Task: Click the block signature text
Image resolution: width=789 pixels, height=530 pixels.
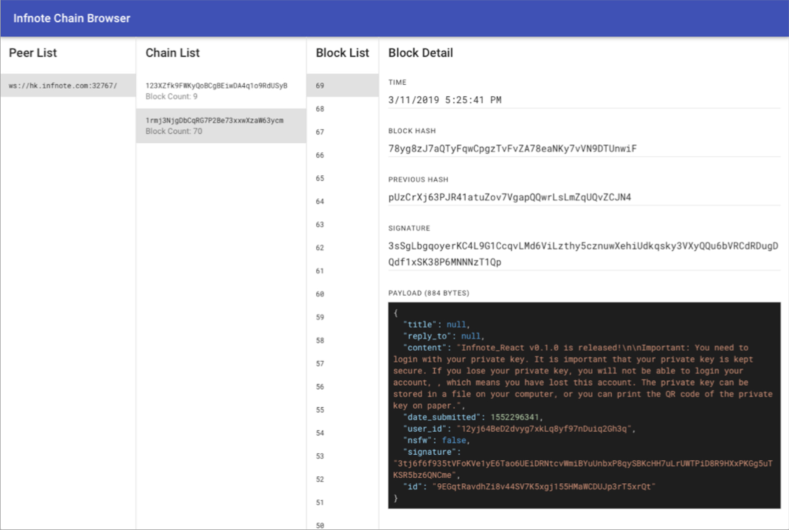Action: pyautogui.click(x=582, y=253)
